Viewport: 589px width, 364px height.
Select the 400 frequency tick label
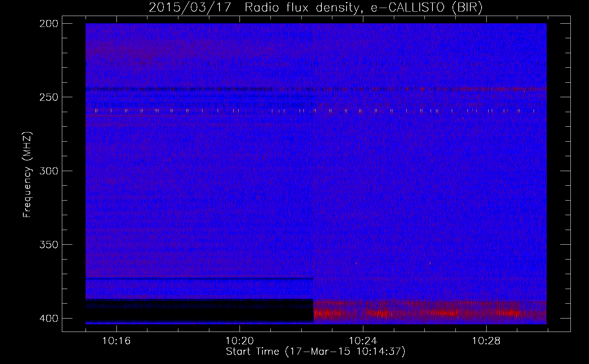point(49,318)
